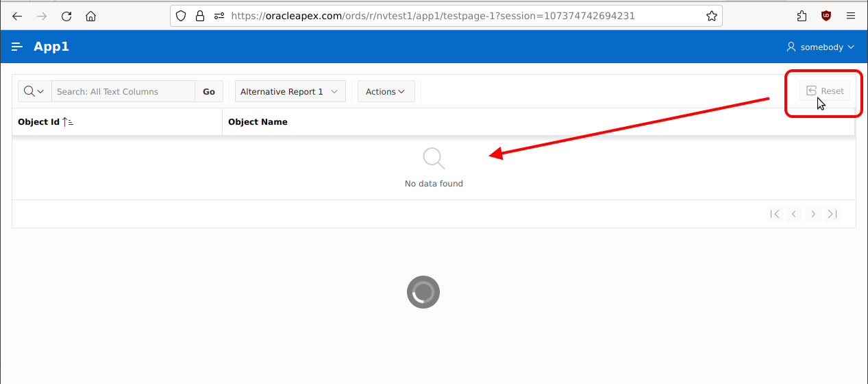Viewport: 868px width, 384px height.
Task: Focus the Search All Text Columns field
Action: 123,91
